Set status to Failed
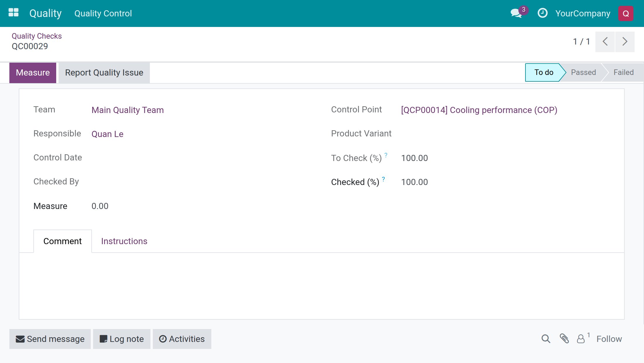 point(624,72)
